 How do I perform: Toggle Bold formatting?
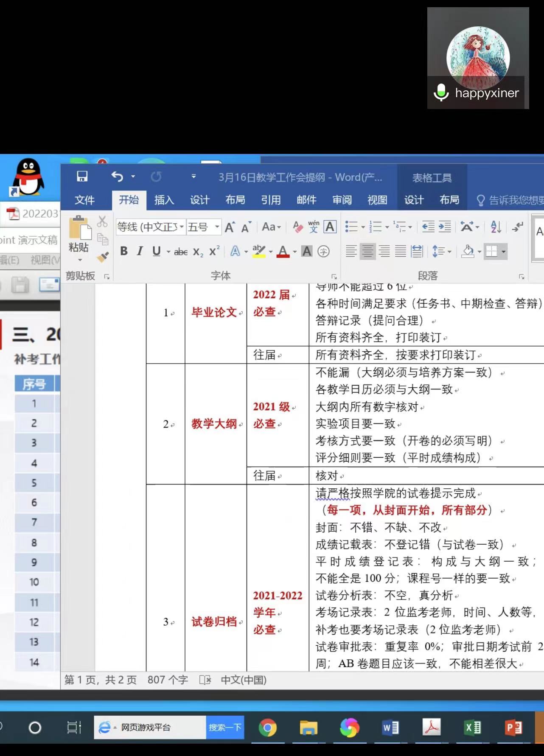click(x=124, y=252)
